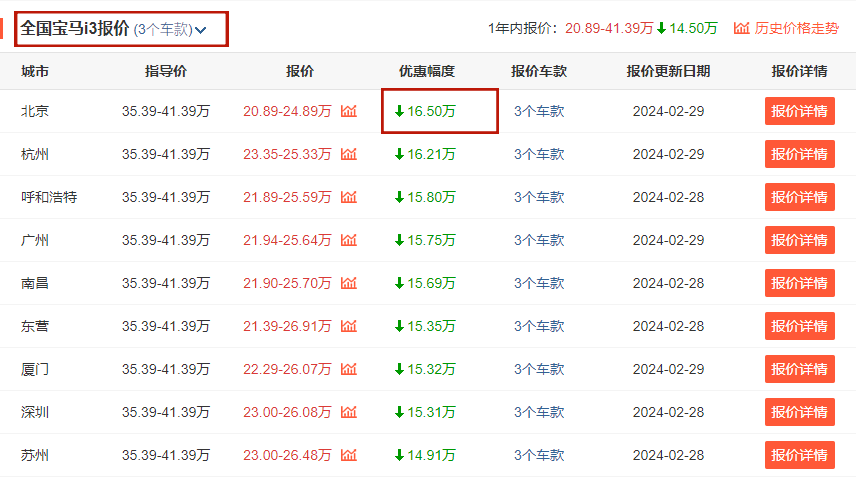Select quoted price 23.00-26.08万

(x=287, y=412)
